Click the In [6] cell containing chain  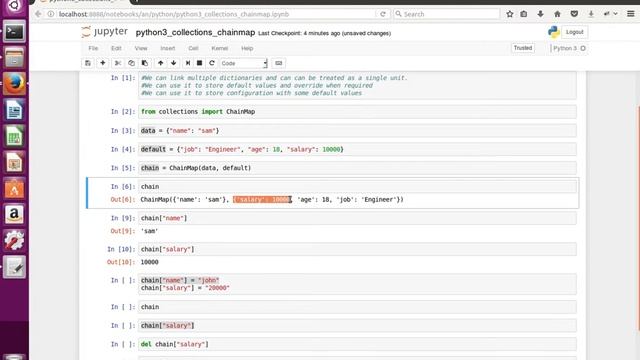coord(357,187)
